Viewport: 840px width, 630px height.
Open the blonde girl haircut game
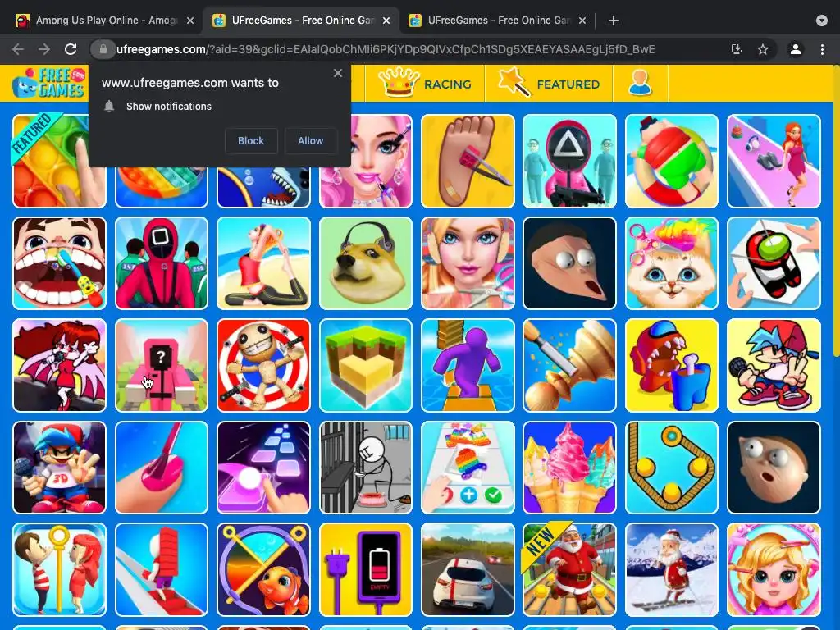pyautogui.click(x=468, y=263)
